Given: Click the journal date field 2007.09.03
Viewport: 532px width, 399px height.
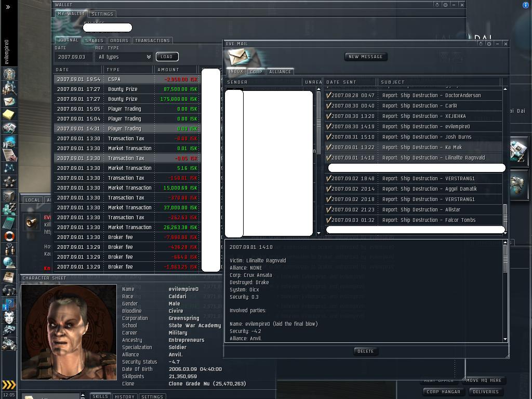Looking at the screenshot, I should 73,57.
